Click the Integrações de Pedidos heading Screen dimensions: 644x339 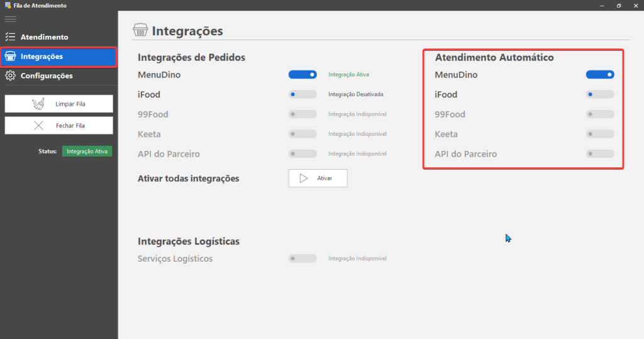point(191,57)
